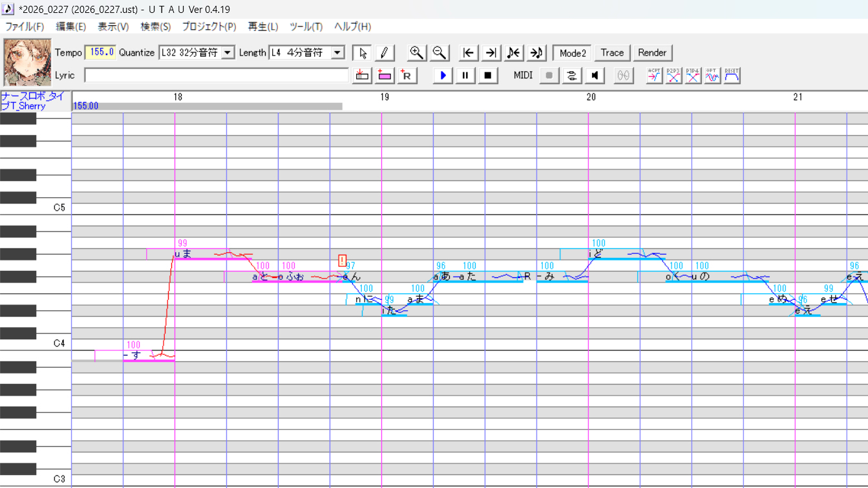Toggle the Trace button
868x488 pixels.
tap(612, 53)
